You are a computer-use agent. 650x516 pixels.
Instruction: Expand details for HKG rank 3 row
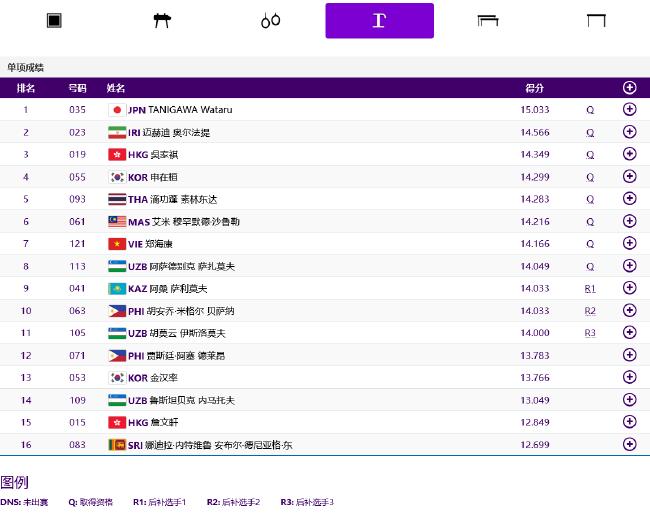pos(629,154)
